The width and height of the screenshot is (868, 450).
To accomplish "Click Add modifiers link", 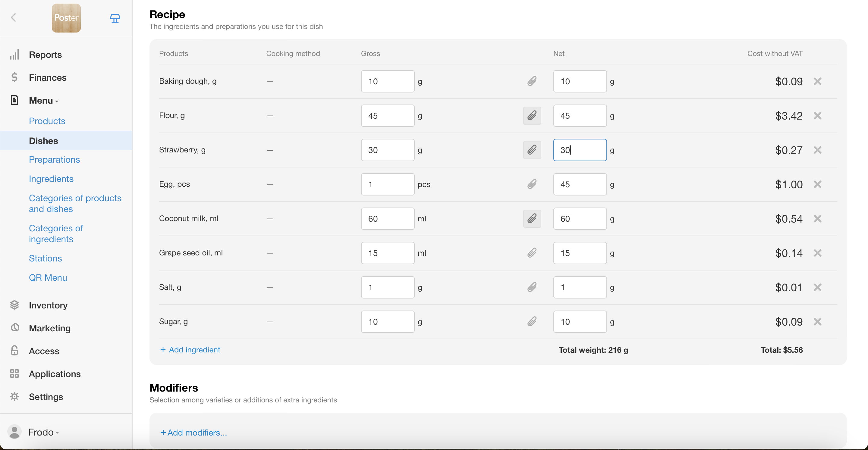I will (x=194, y=433).
